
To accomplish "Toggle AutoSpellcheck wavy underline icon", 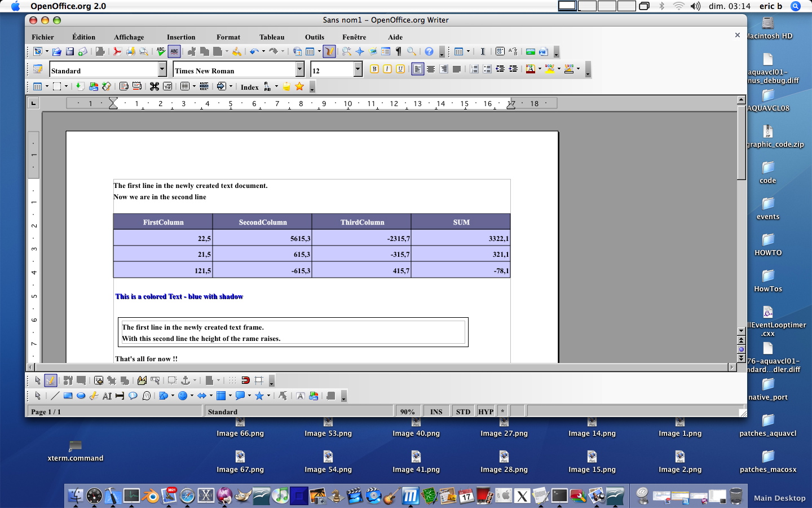I will pos(174,52).
